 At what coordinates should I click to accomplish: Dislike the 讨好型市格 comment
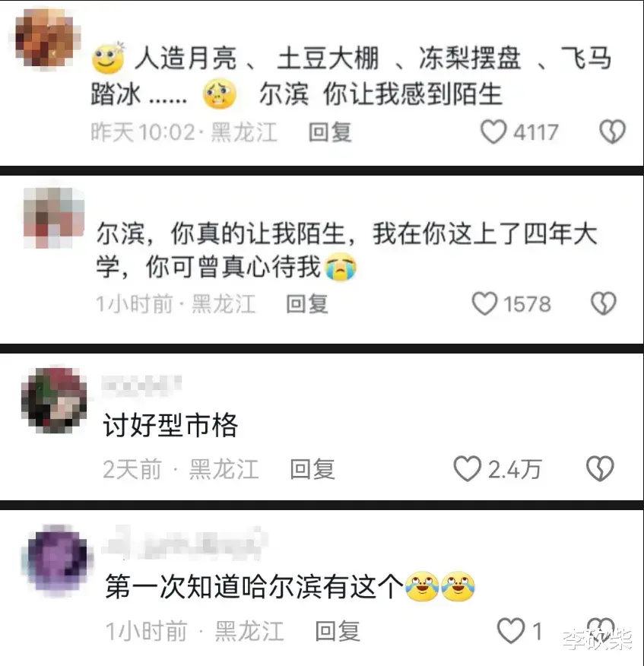point(600,468)
